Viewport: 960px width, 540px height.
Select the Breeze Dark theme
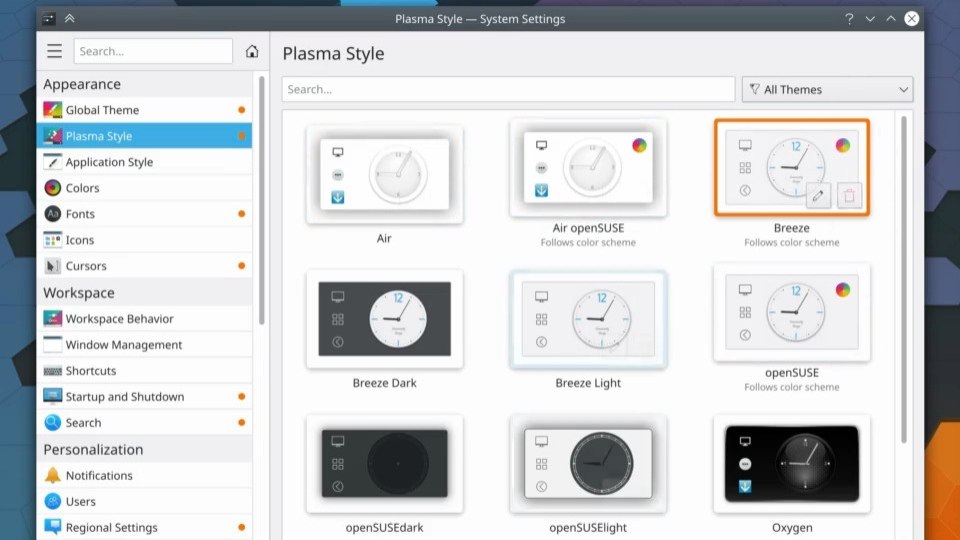pyautogui.click(x=384, y=319)
